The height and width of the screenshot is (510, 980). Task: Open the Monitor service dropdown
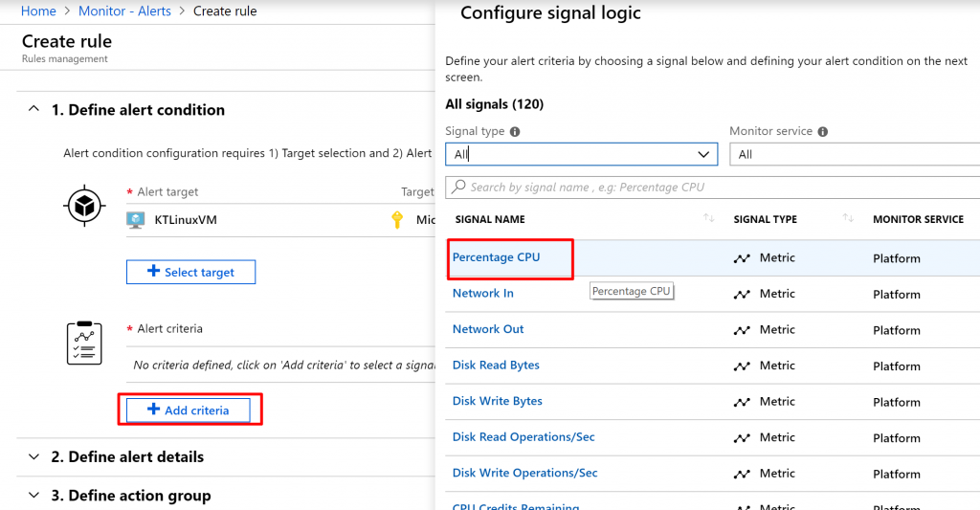(854, 154)
